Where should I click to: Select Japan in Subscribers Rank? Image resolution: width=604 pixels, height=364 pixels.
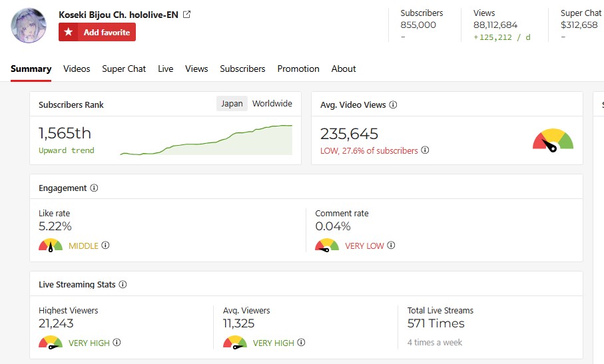232,104
